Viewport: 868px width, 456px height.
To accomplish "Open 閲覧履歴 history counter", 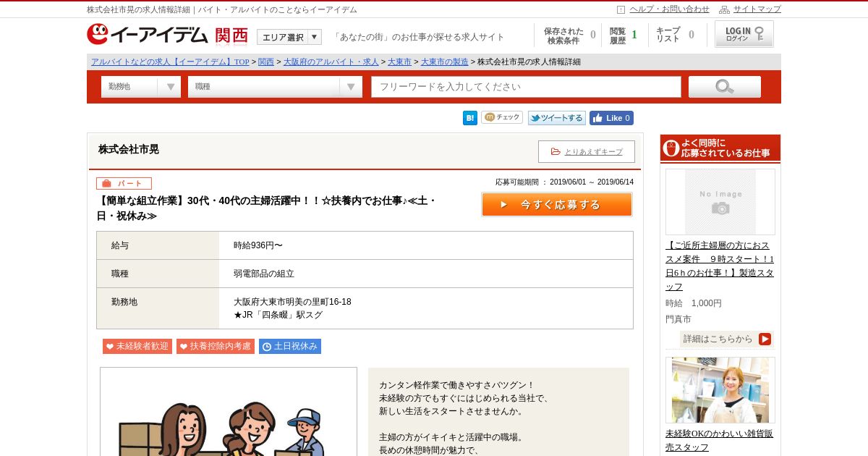I will tap(624, 35).
